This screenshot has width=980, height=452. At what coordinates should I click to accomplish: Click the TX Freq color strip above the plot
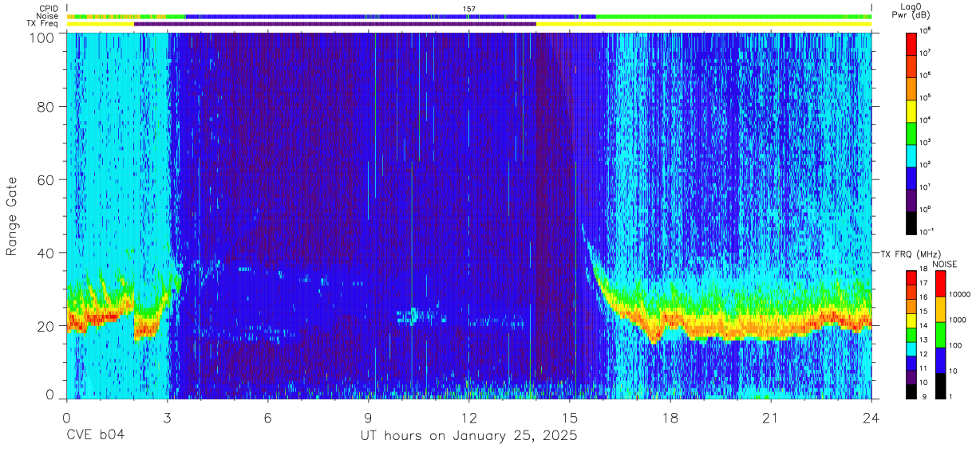click(469, 24)
